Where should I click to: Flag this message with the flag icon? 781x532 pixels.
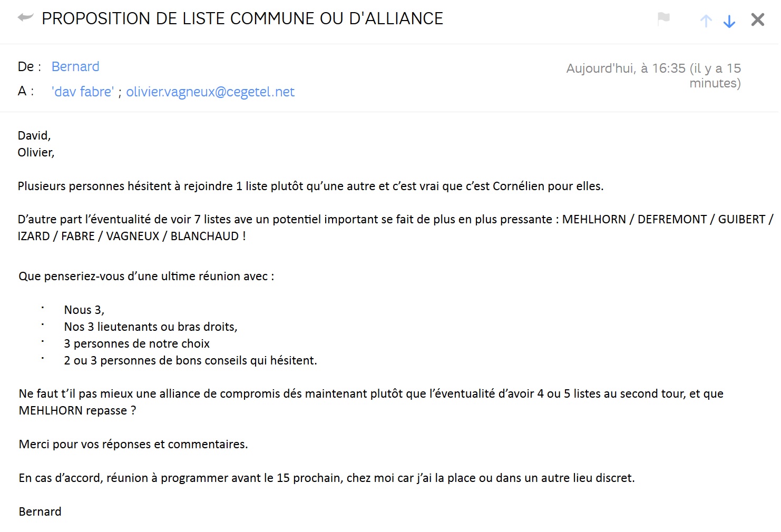[663, 19]
